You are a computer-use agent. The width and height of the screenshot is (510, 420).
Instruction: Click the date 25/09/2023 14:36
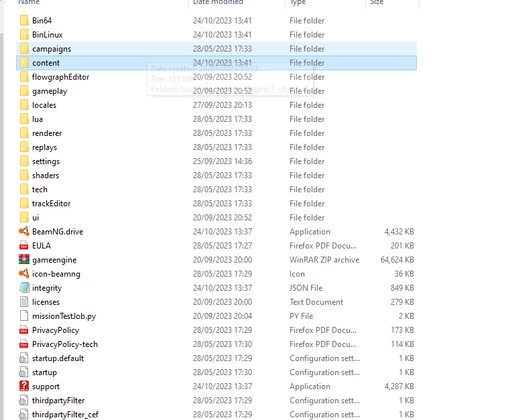222,161
